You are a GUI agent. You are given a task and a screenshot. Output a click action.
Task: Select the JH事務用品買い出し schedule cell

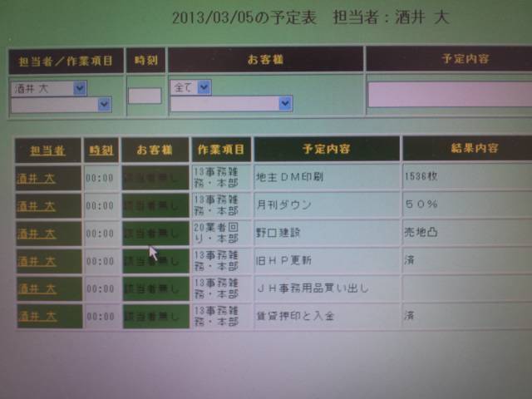(x=327, y=288)
